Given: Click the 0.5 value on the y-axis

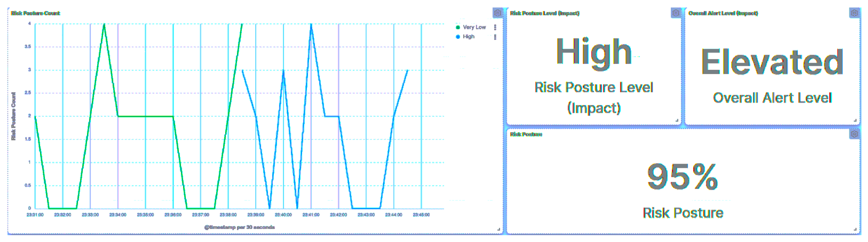Looking at the screenshot, I should (x=28, y=185).
